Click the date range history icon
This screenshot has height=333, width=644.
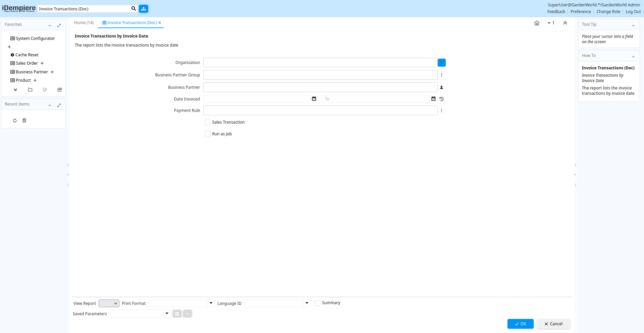441,99
